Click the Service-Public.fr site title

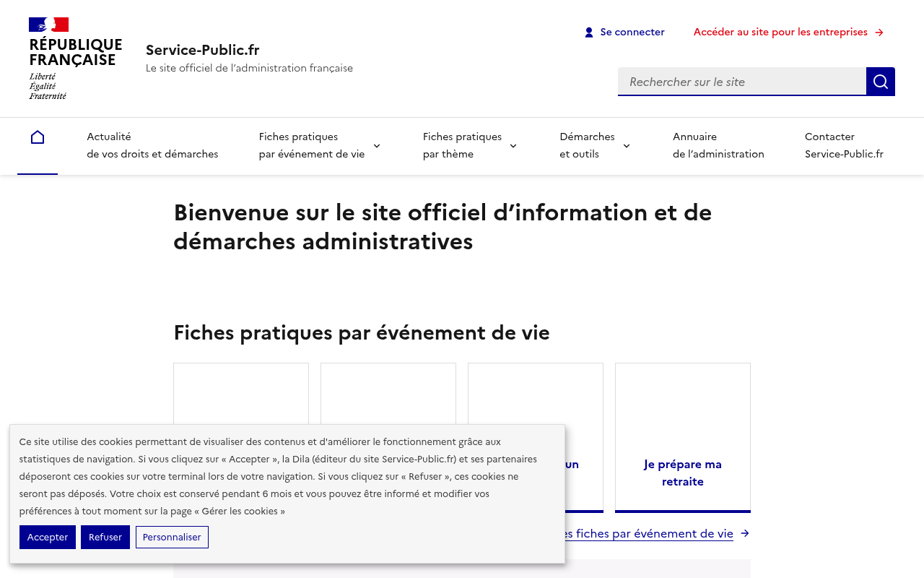[x=203, y=50]
